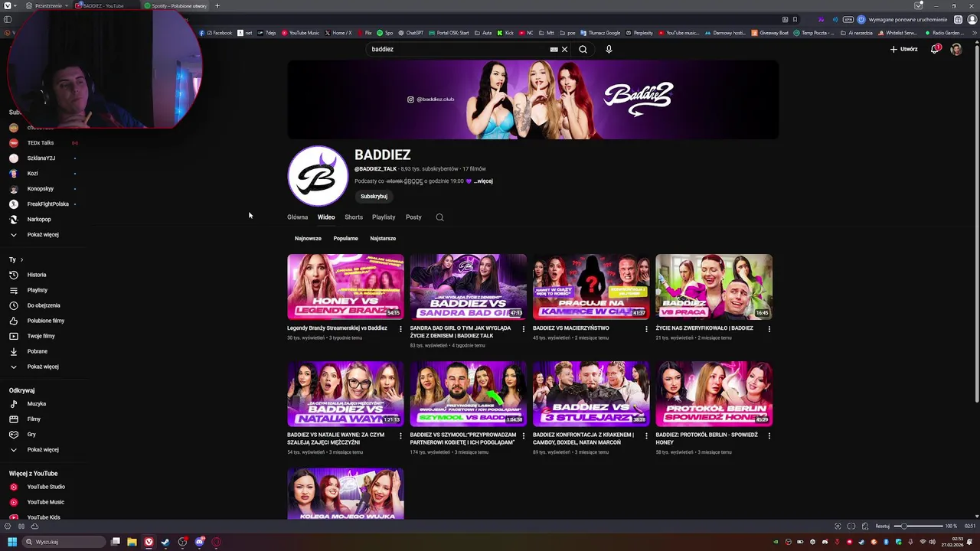Open Twoje filmy in sidebar
This screenshot has width=980, height=551.
pyautogui.click(x=41, y=336)
